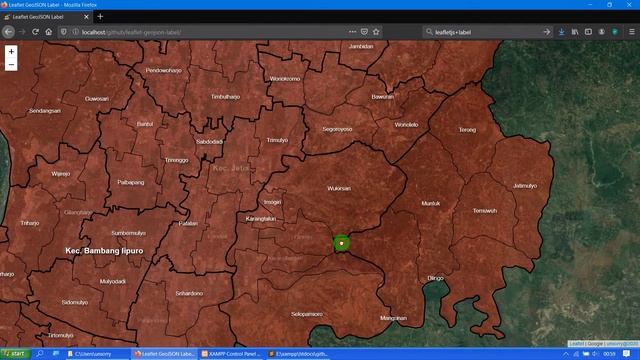
Task: Open the Firefox hamburger menu
Action: pyautogui.click(x=631, y=32)
